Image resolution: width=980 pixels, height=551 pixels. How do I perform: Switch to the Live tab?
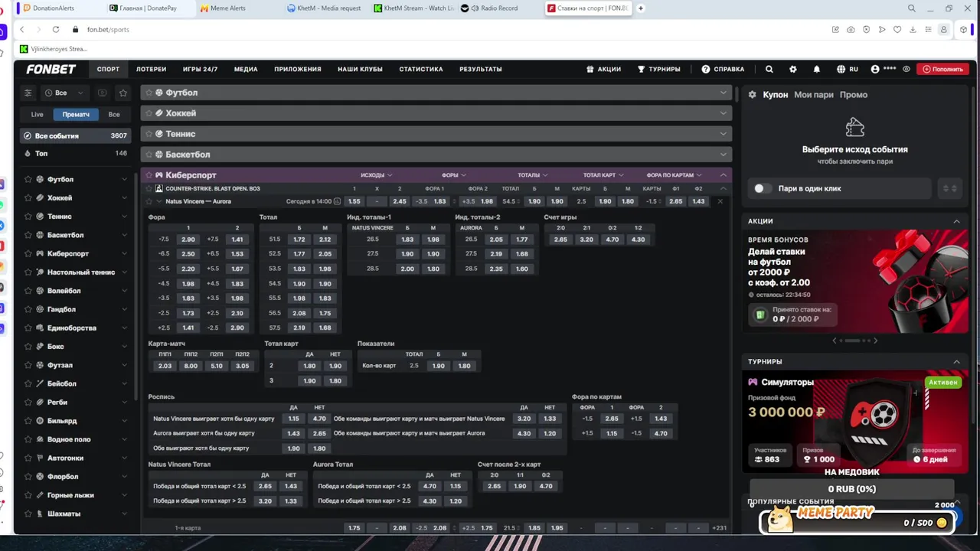tap(37, 114)
